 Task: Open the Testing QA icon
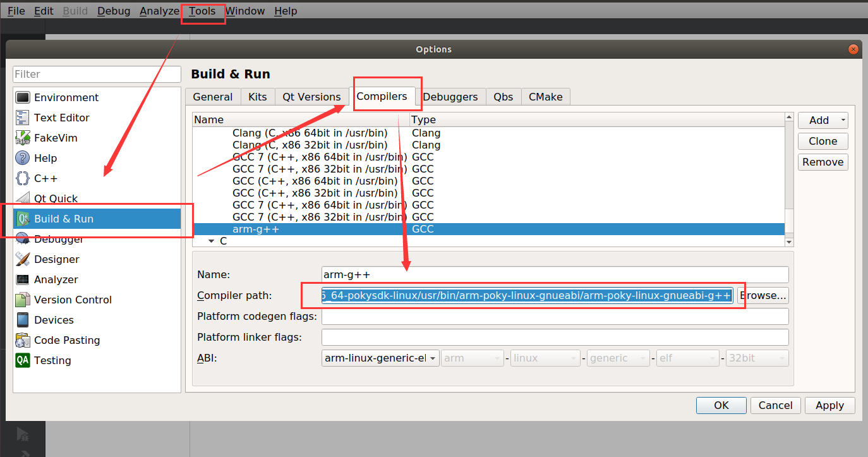(23, 360)
